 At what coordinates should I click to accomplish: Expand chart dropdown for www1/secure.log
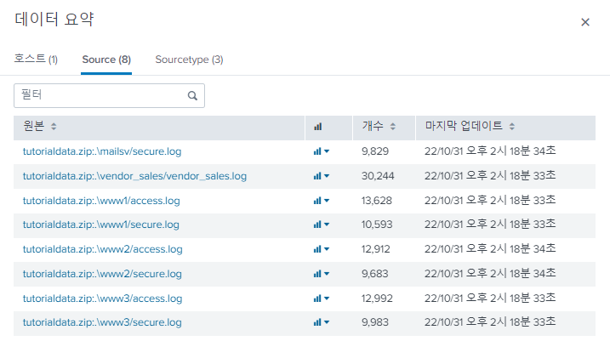322,225
